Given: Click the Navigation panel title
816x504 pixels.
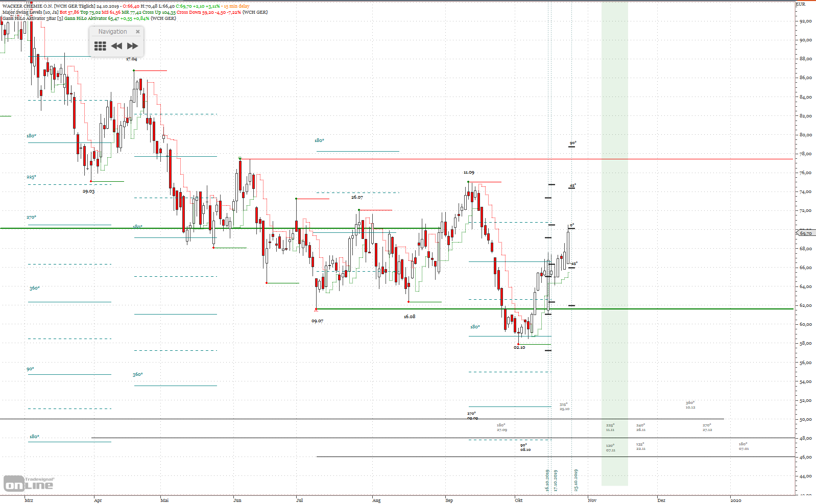Looking at the screenshot, I should point(113,32).
